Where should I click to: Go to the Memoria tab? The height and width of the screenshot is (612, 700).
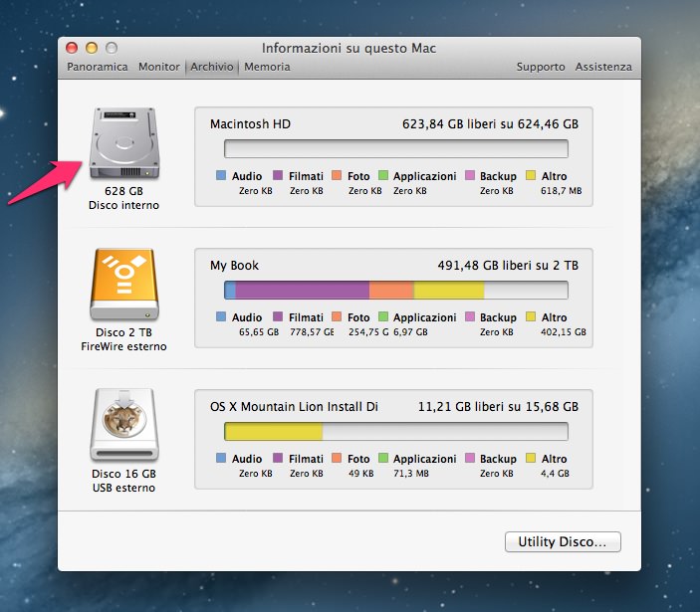267,67
